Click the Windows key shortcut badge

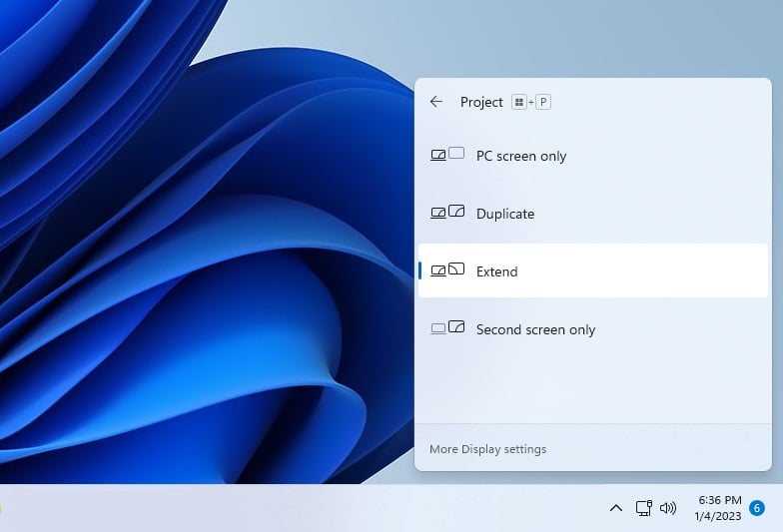click(x=519, y=102)
